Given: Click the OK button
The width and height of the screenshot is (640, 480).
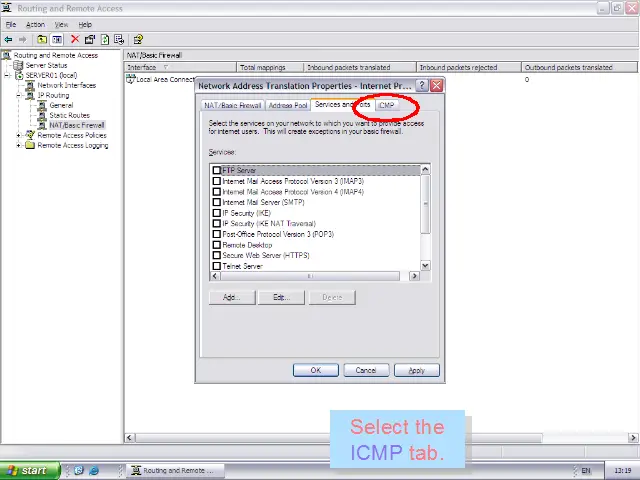Looking at the screenshot, I should click(x=316, y=370).
